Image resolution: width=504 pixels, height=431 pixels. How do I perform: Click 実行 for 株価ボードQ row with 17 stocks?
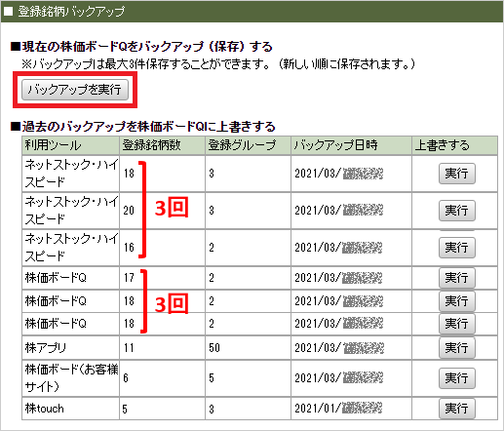point(457,278)
